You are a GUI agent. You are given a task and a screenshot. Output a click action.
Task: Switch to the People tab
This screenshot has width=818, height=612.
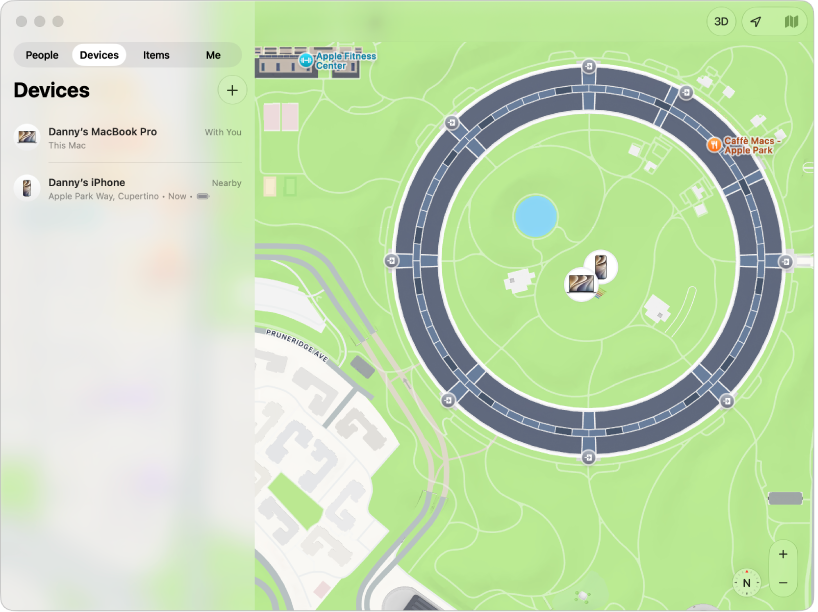tap(42, 55)
